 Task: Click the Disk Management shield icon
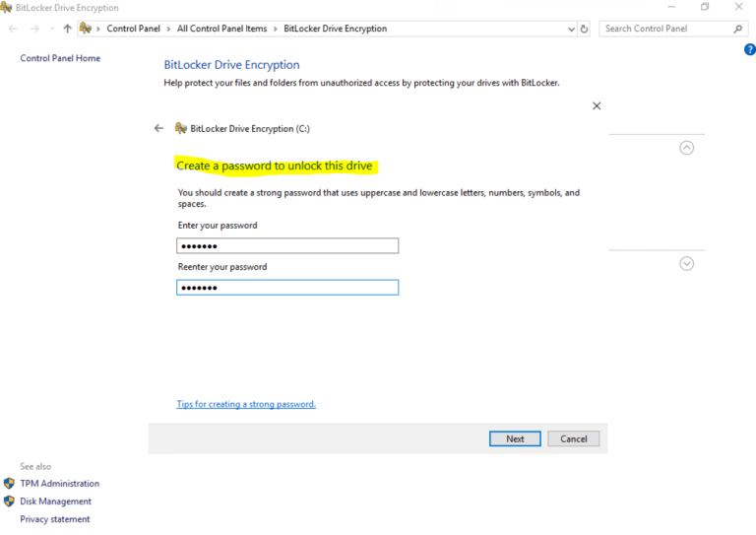[9, 502]
